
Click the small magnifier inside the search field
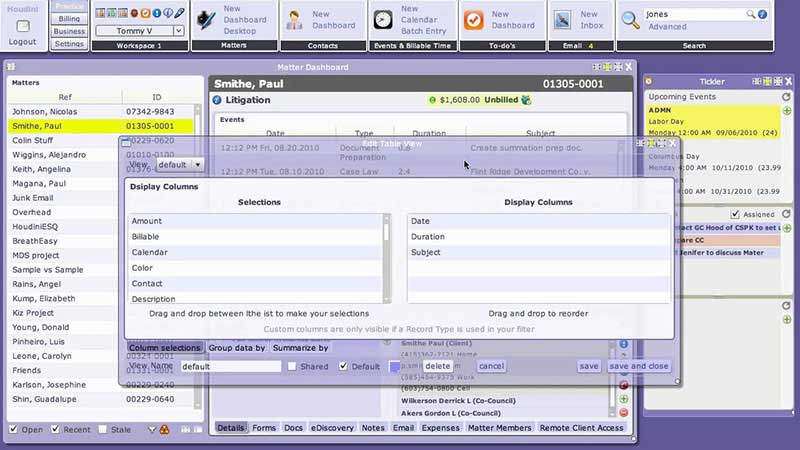click(751, 14)
